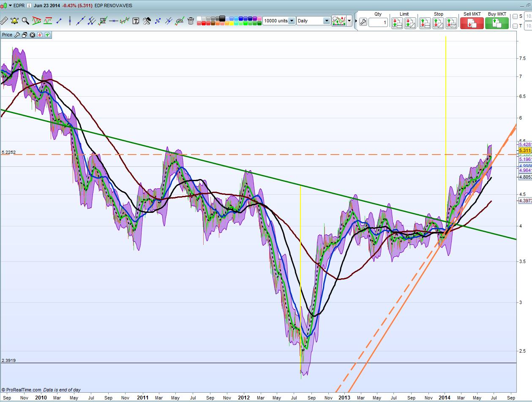The width and height of the screenshot is (532, 402).
Task: Select the zigzag wave drawing tool
Action: point(124,21)
